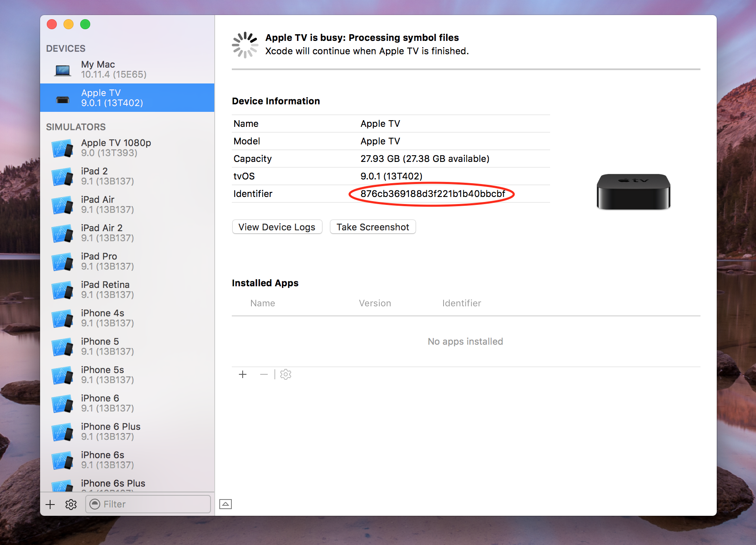Click the filter scope icon in Filter field

point(95,504)
